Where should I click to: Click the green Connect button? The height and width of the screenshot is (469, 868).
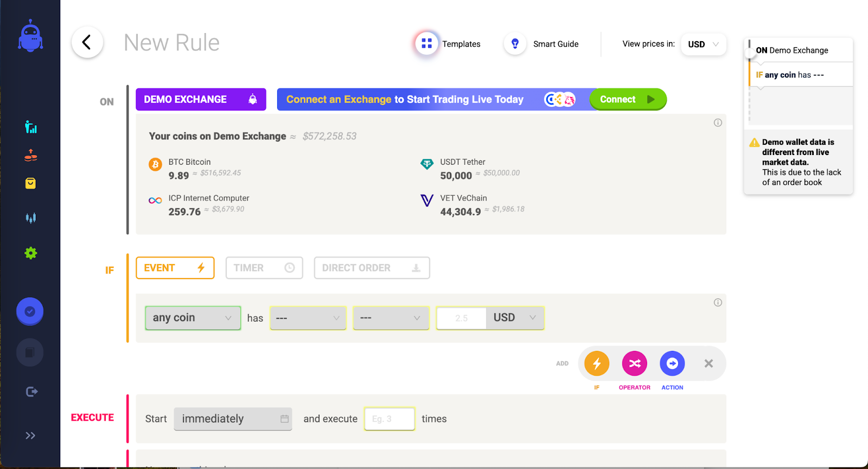[628, 99]
